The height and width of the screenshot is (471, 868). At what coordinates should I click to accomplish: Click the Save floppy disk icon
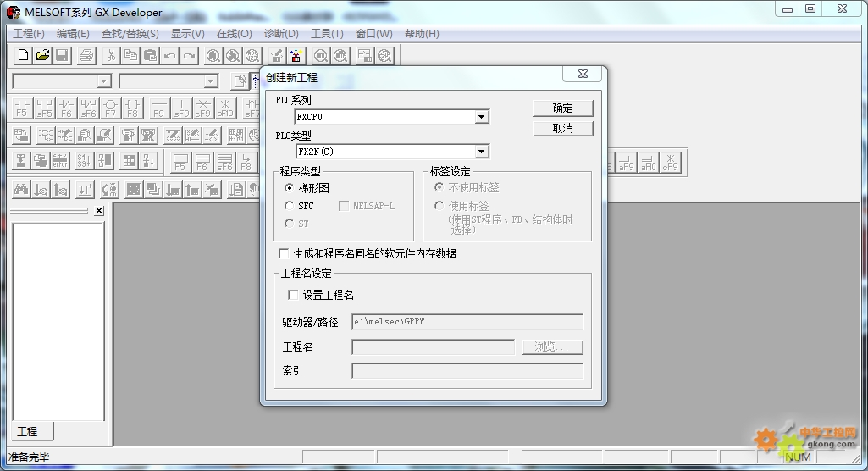coord(62,55)
